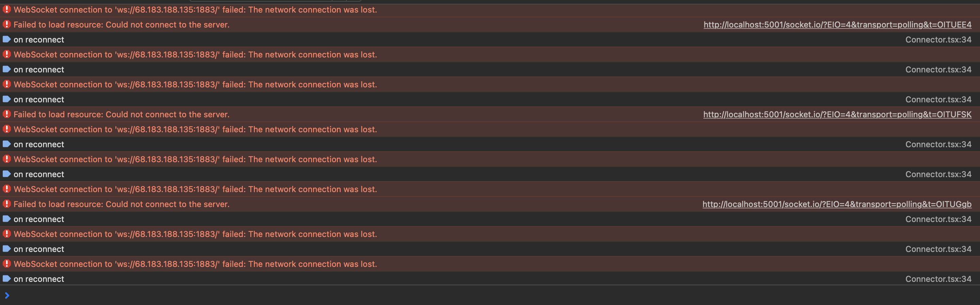
Task: Open the socket.io polling link ending in OITUFSK
Action: [x=837, y=115]
